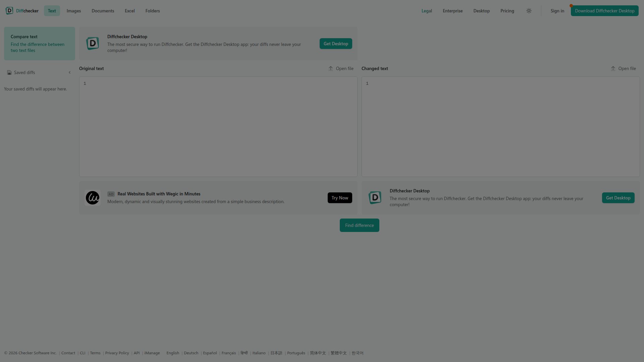Viewport: 644px width, 362px height.
Task: Open the API footer link
Action: click(137, 353)
